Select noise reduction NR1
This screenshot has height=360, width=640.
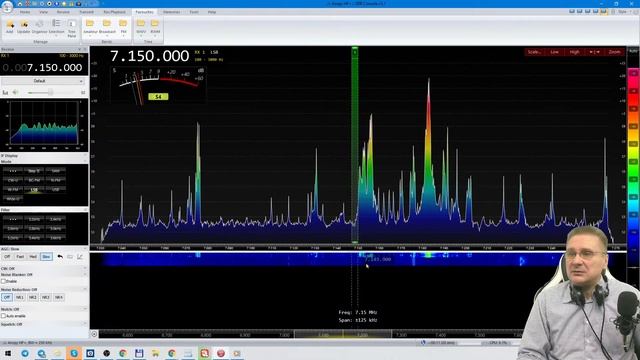click(x=20, y=298)
